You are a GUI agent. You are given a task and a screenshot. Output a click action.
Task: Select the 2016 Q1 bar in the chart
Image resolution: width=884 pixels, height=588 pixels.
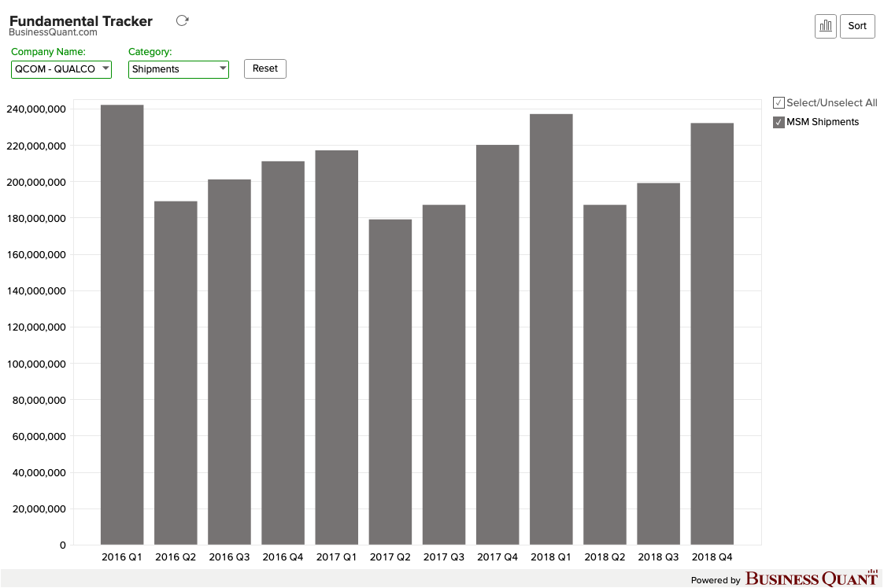pyautogui.click(x=122, y=325)
